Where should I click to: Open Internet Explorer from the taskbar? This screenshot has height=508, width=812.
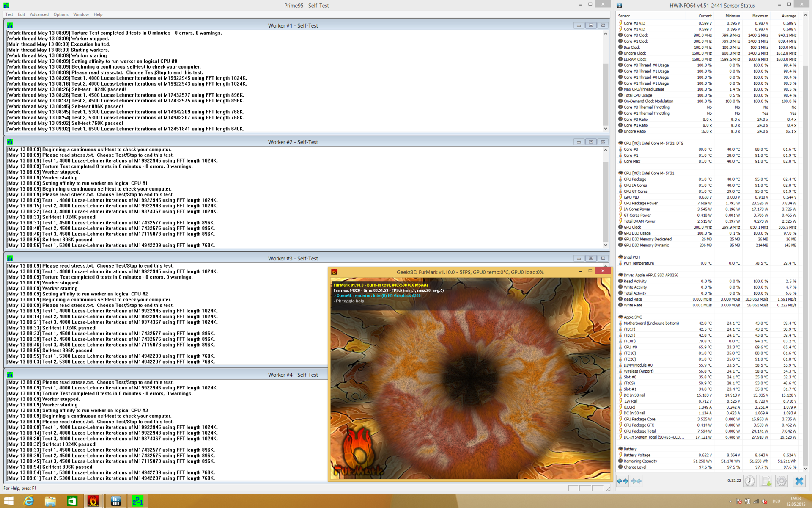point(29,501)
